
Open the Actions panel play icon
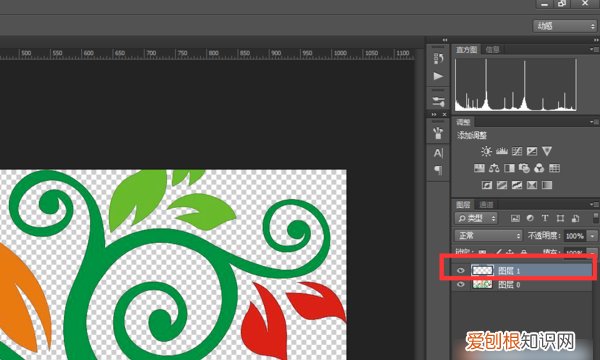click(x=438, y=76)
